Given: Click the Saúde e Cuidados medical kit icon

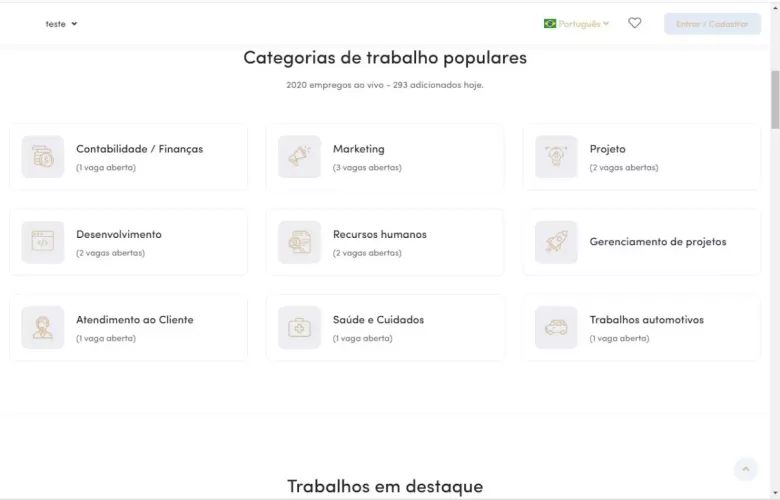Looking at the screenshot, I should pyautogui.click(x=299, y=328).
